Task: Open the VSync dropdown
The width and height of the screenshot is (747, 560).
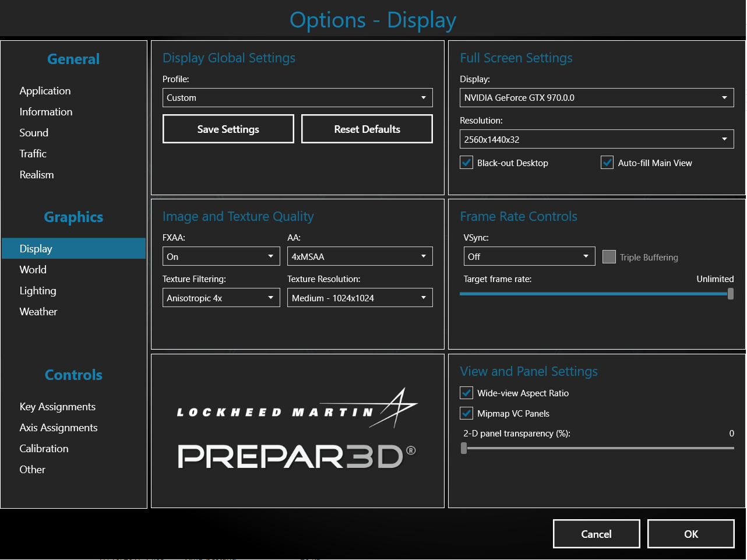Action: point(529,256)
